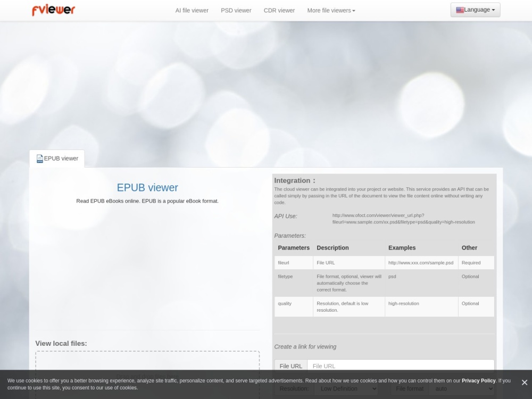Click the 'View local files:' heading
The width and height of the screenshot is (532, 399).
click(61, 343)
